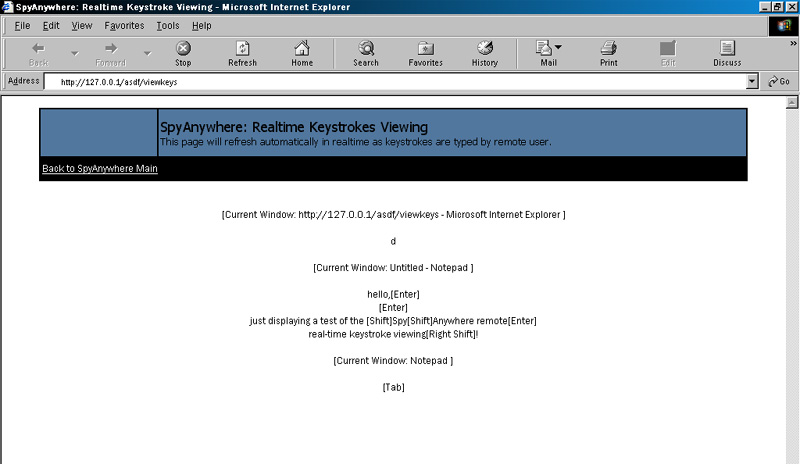The width and height of the screenshot is (800, 464).
Task: Open the address bar dropdown list
Action: [752, 82]
